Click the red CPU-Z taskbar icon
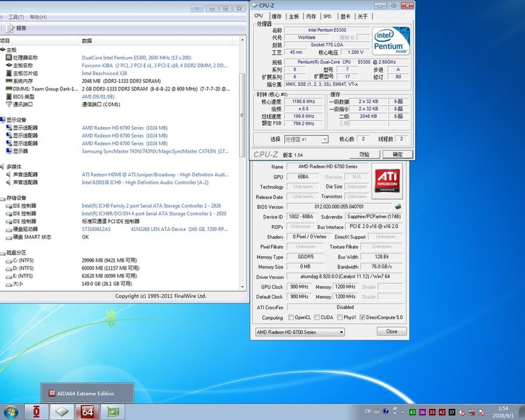This screenshot has height=420, width=525. click(37, 411)
